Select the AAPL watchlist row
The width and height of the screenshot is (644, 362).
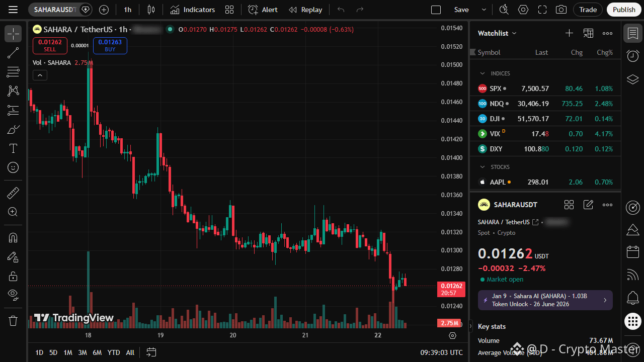(545, 182)
